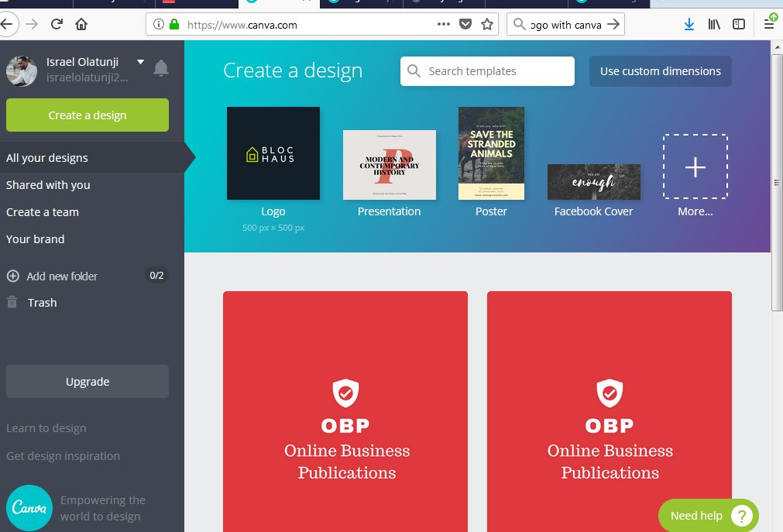Image resolution: width=783 pixels, height=532 pixels.
Task: Click the page actions three-dot icon in address bar
Action: (x=444, y=24)
